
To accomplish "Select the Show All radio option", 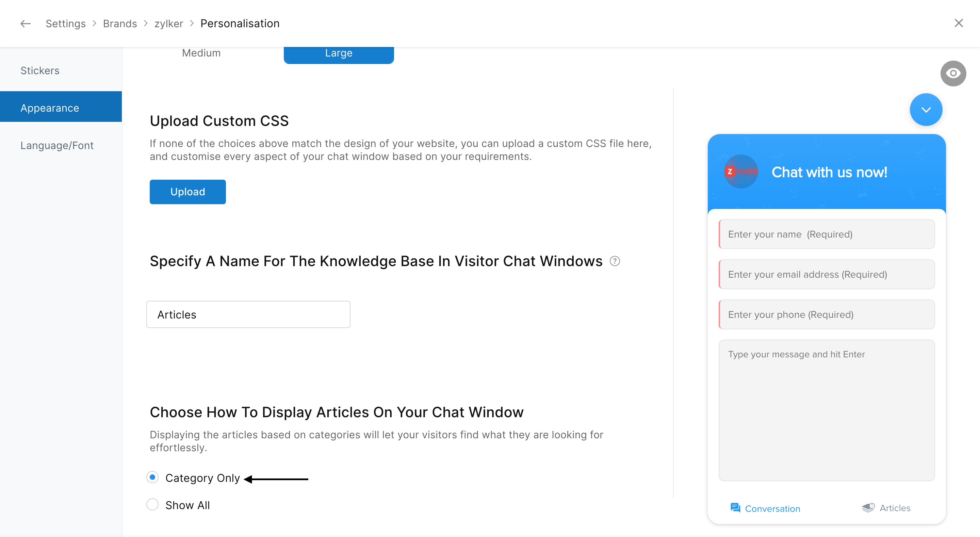I will (152, 505).
